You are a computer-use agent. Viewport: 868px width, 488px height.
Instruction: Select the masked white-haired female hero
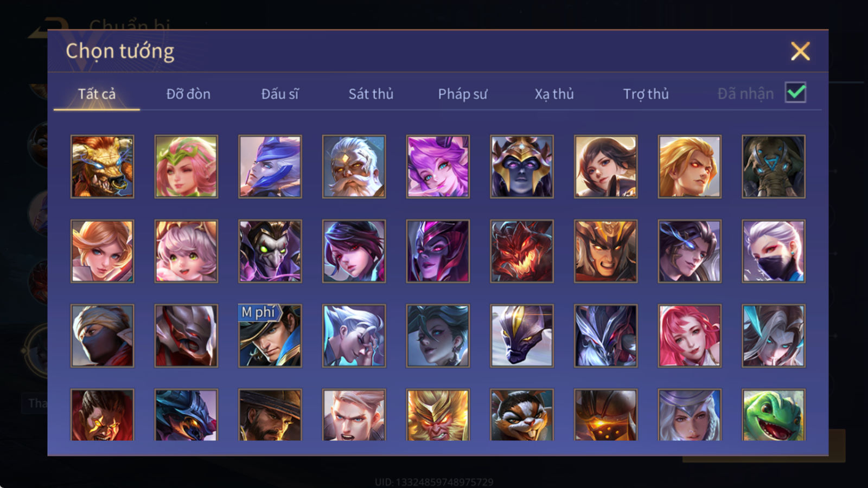pyautogui.click(x=774, y=251)
